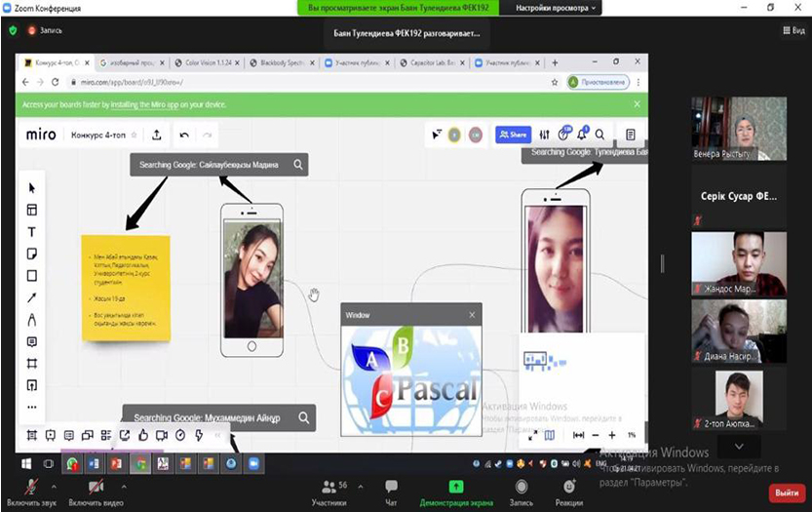Open Miro voting thumbs-up icon
Viewport: 812px width, 512px height.
pyautogui.click(x=143, y=435)
